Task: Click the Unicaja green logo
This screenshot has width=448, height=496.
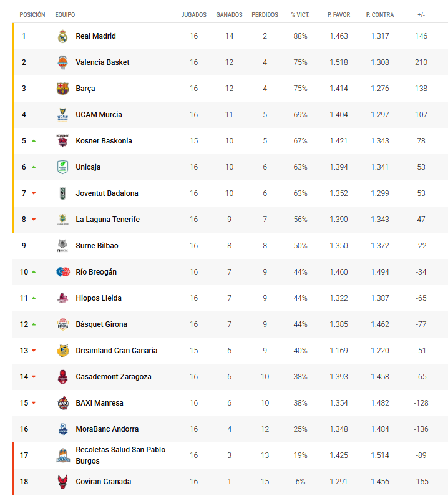Action: pyautogui.click(x=62, y=167)
